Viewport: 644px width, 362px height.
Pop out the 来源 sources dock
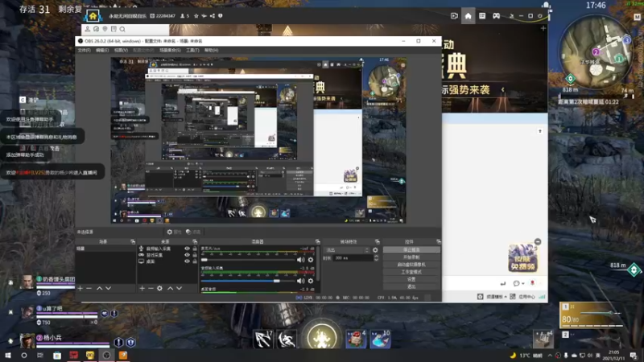tap(195, 242)
